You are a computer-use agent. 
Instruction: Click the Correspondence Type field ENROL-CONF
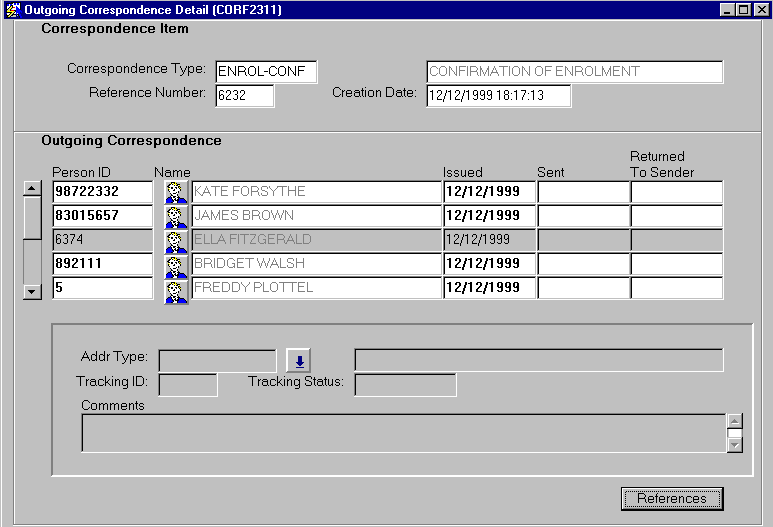pyautogui.click(x=265, y=72)
